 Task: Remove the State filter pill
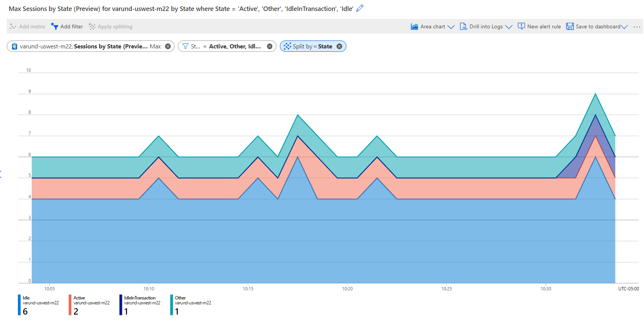[270, 47]
